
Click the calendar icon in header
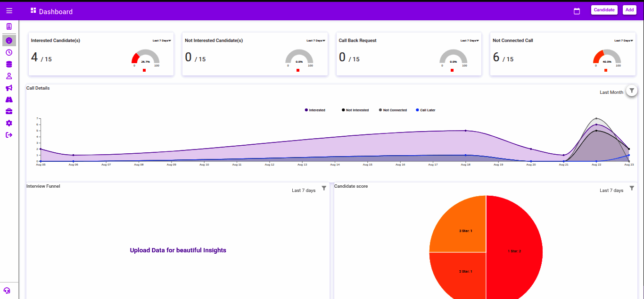tap(577, 11)
